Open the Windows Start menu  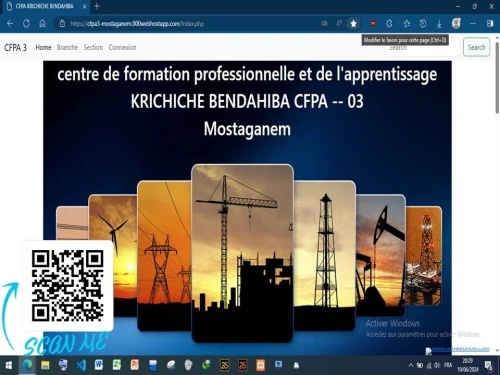point(9,365)
